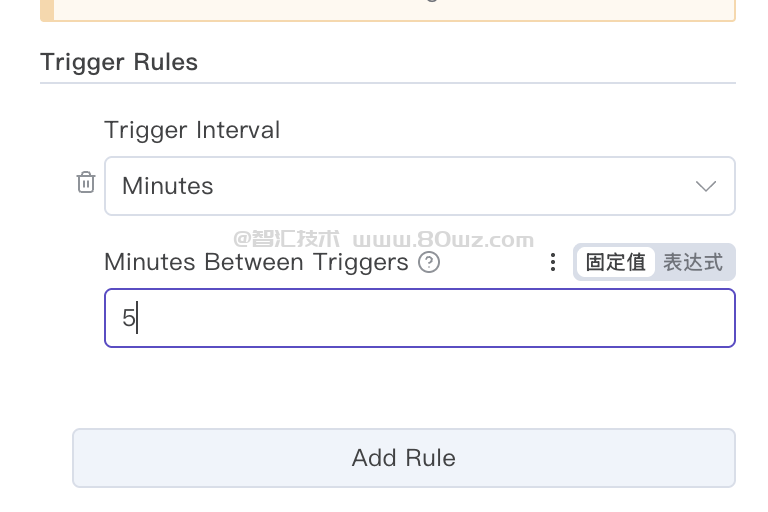The height and width of the screenshot is (512, 768).
Task: Click the Trigger Interval label
Action: [192, 130]
